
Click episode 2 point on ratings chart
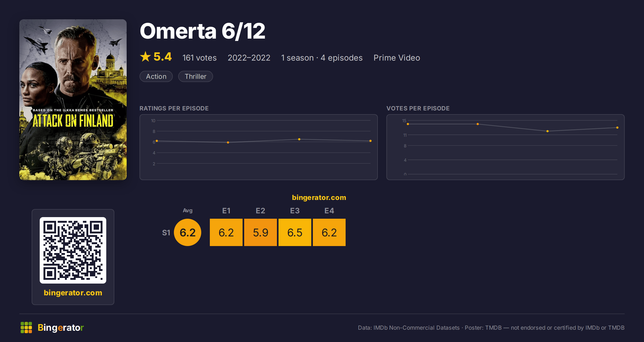click(x=228, y=143)
